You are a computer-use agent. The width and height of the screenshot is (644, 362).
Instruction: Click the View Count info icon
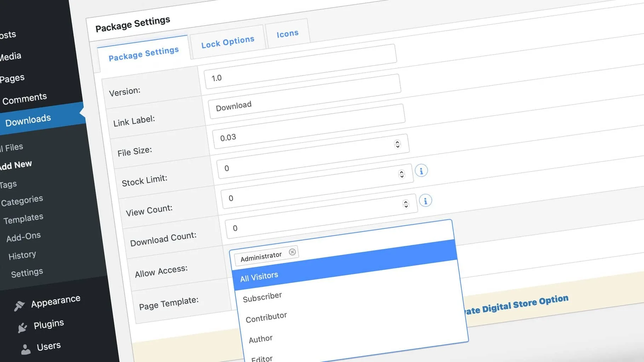coord(425,201)
